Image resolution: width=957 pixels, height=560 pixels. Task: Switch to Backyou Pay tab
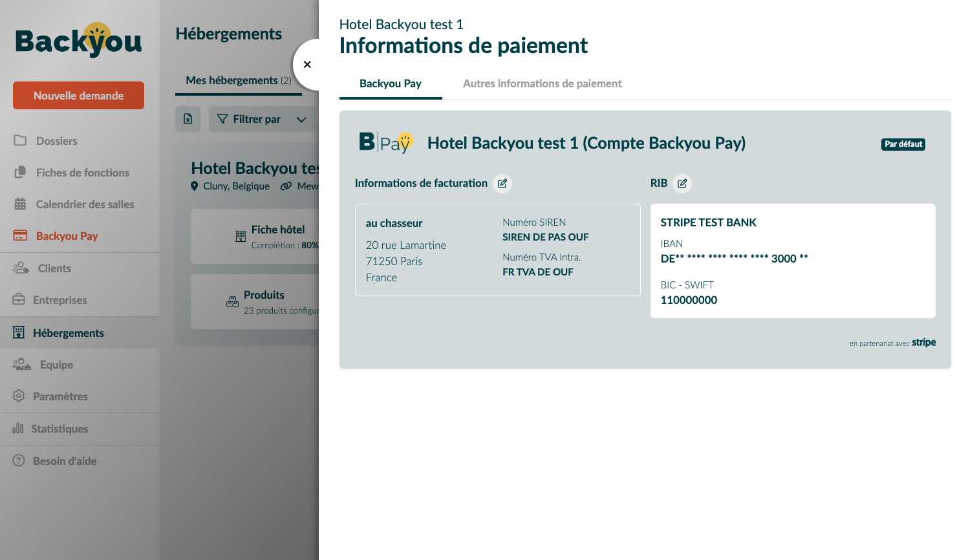391,83
